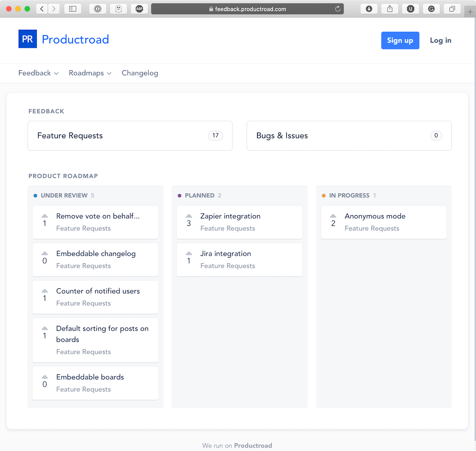The height and width of the screenshot is (451, 476).
Task: Click the In Progress column header
Action: click(349, 195)
